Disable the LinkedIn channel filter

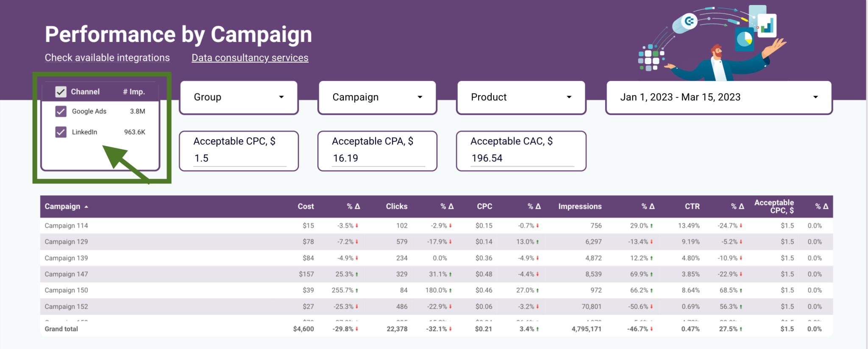[61, 132]
